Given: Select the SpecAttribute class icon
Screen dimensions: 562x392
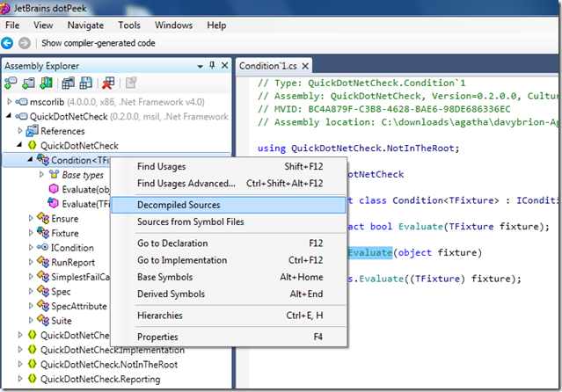Looking at the screenshot, I should coord(43,306).
